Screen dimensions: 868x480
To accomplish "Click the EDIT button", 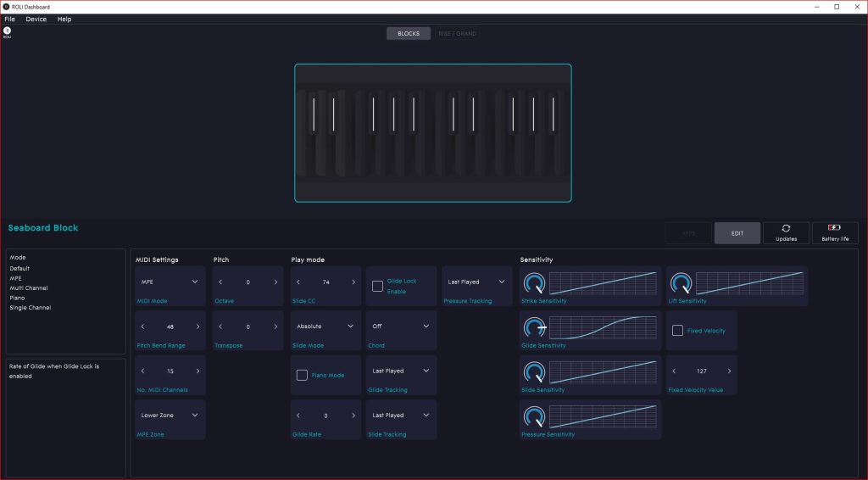I will point(737,233).
